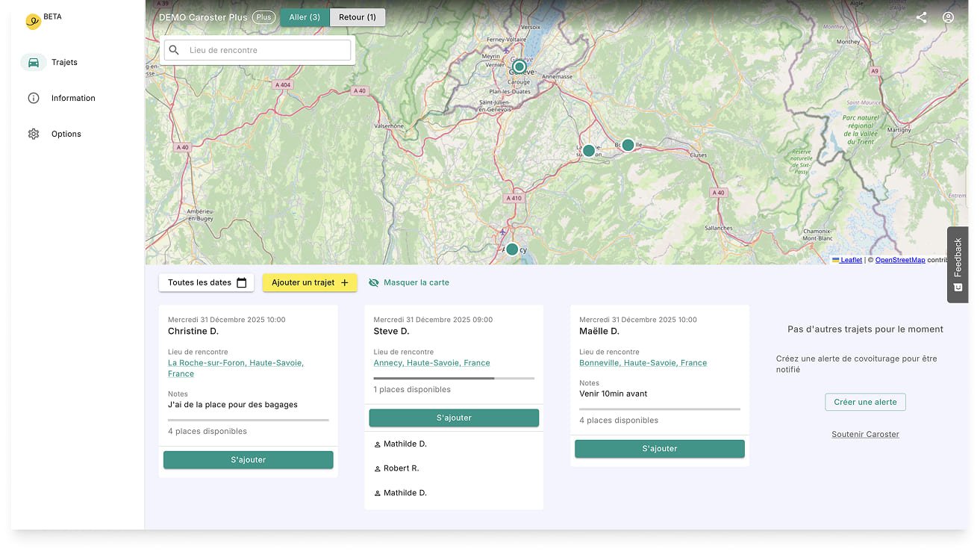Click '1 places disponibles' text
Image resolution: width=980 pixels, height=552 pixels.
(412, 390)
